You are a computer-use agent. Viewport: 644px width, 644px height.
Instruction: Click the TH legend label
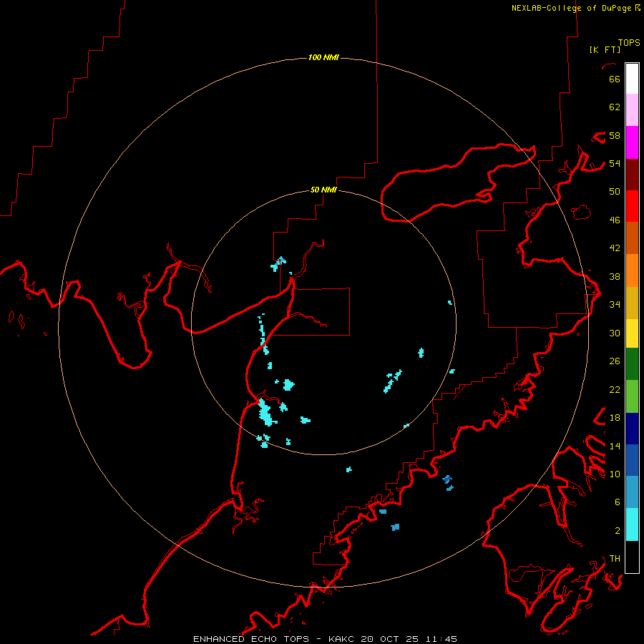click(615, 559)
